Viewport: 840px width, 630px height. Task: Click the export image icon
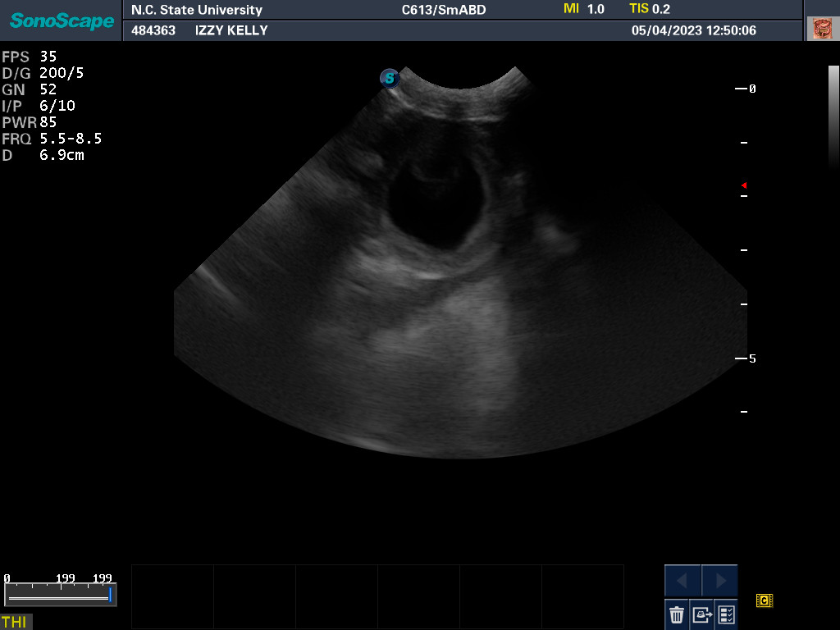(x=701, y=614)
